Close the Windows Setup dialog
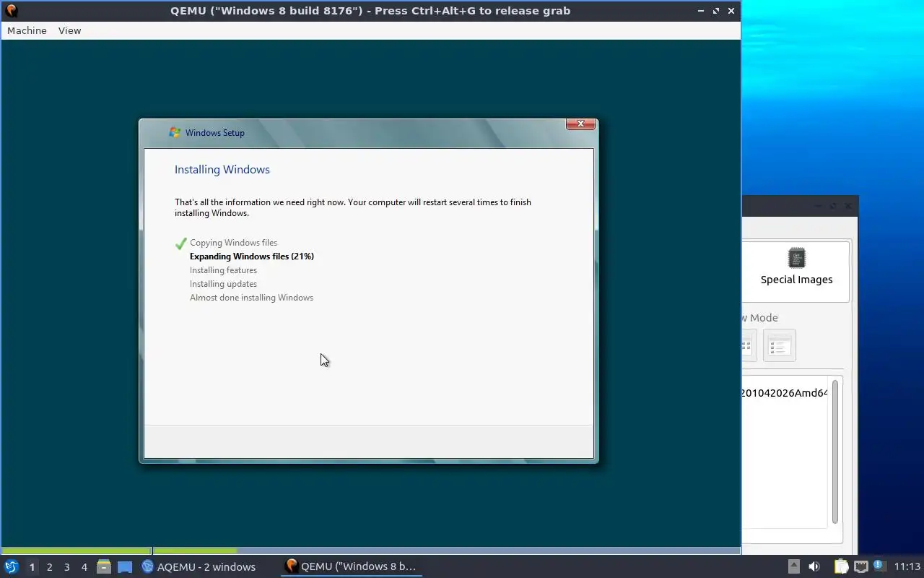The width and height of the screenshot is (924, 578). [580, 124]
